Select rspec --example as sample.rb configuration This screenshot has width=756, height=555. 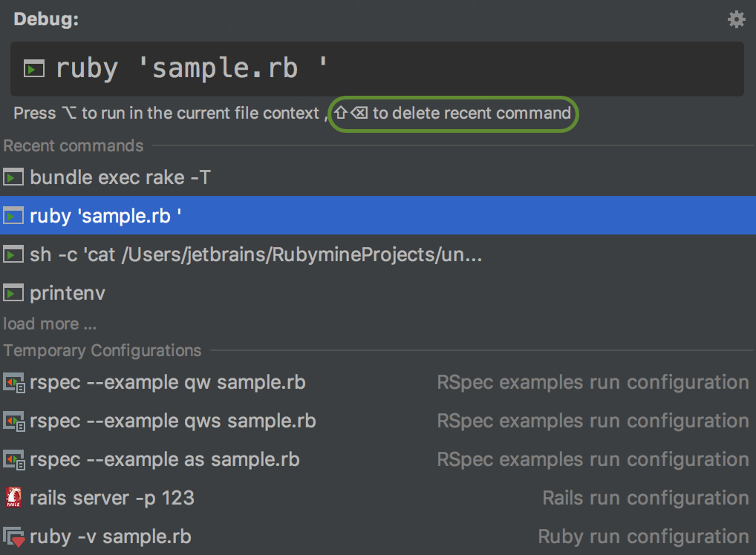tap(378, 459)
